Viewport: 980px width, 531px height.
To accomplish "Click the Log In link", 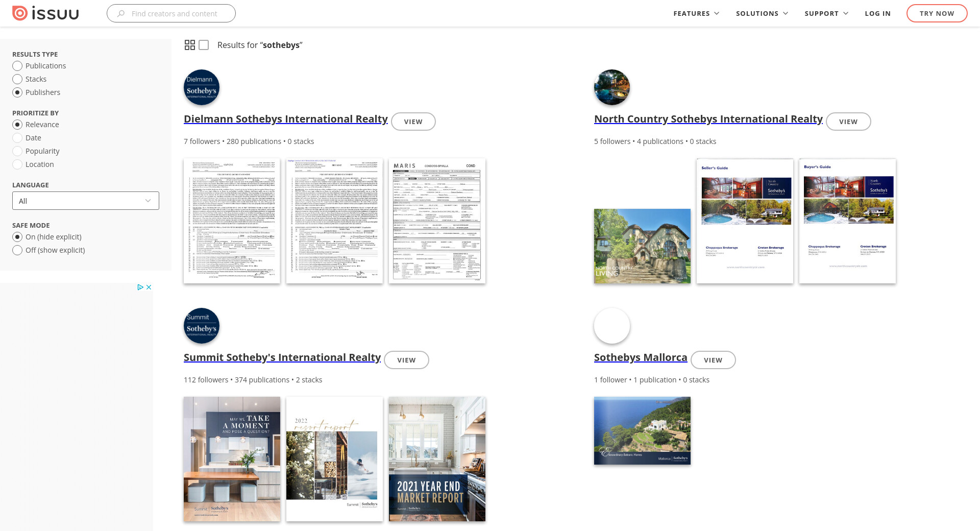I will coord(877,13).
